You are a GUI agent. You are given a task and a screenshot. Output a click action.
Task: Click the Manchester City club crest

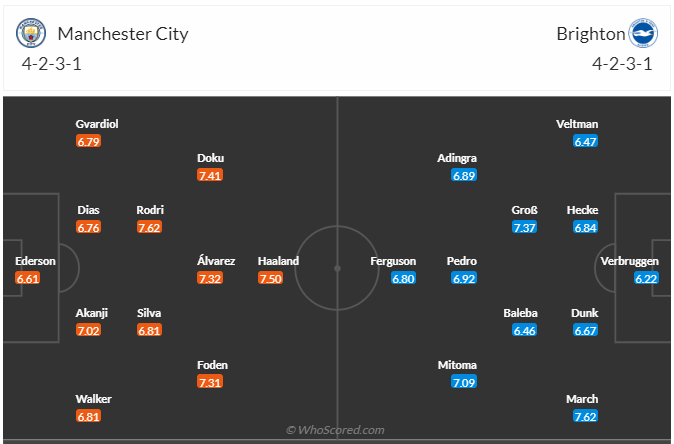(33, 35)
